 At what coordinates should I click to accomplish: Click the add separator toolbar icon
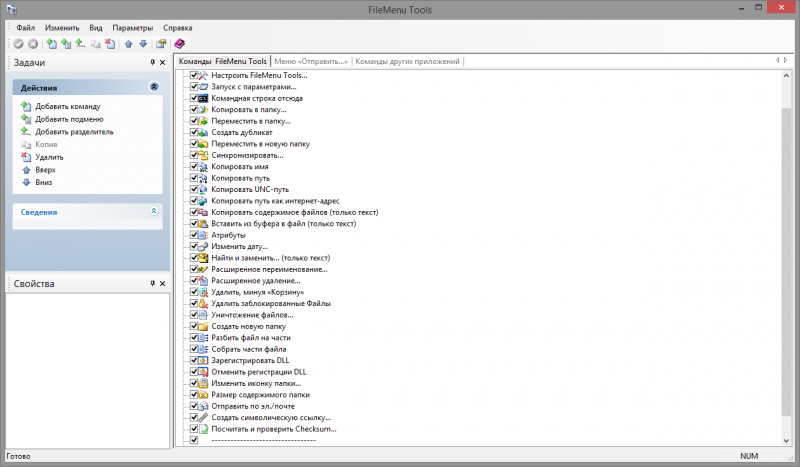[80, 44]
